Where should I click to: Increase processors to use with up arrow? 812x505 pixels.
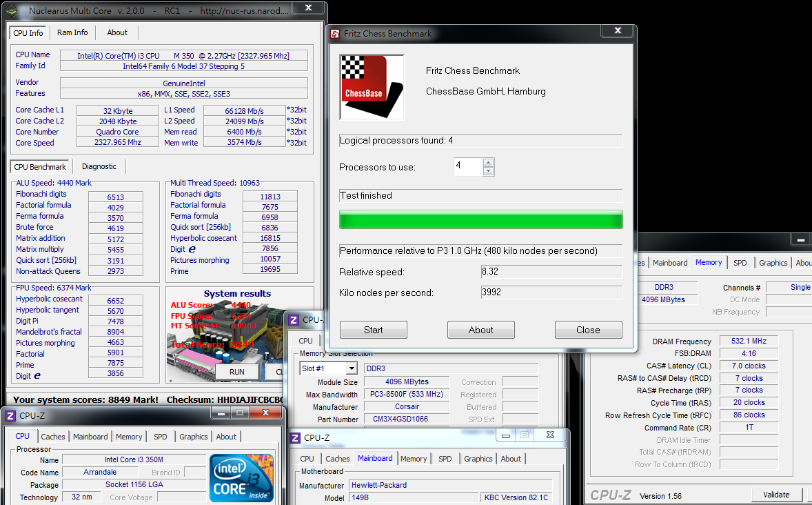point(488,163)
